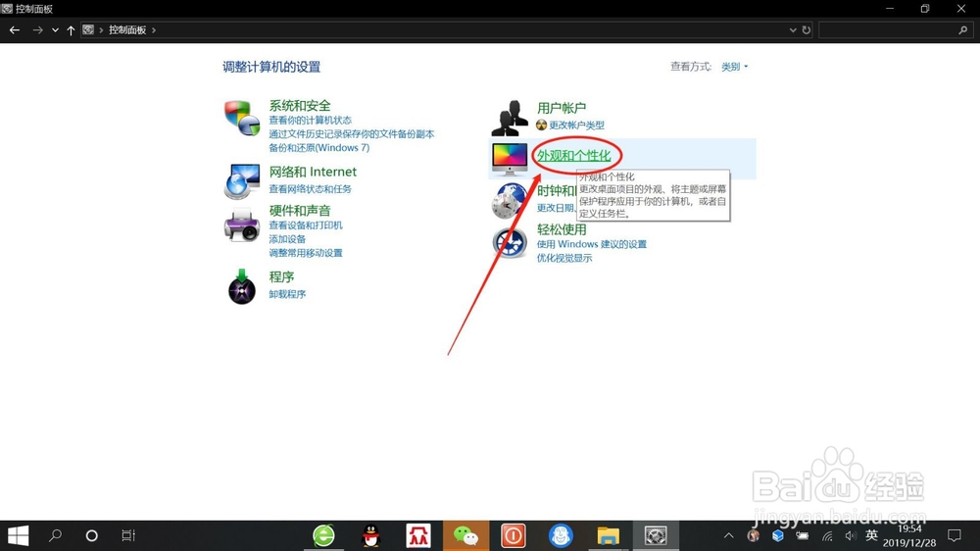Open 系统和安全 category
Screen dimensions: 980x551
coord(300,106)
